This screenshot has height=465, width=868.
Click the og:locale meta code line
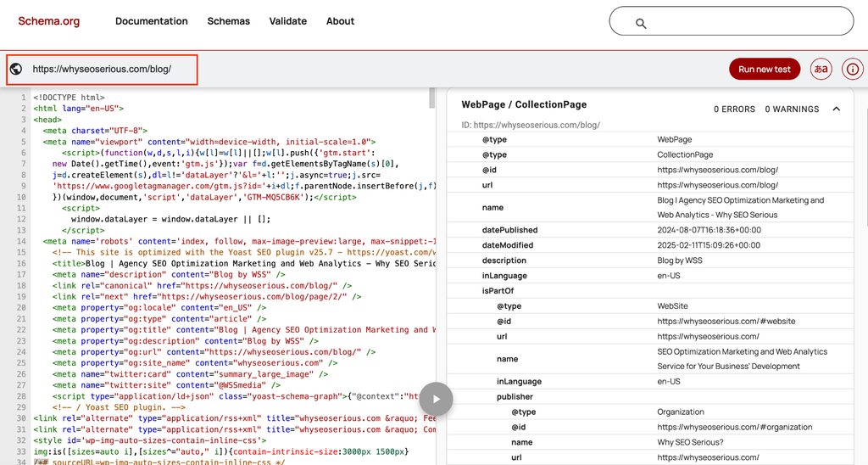click(159, 308)
